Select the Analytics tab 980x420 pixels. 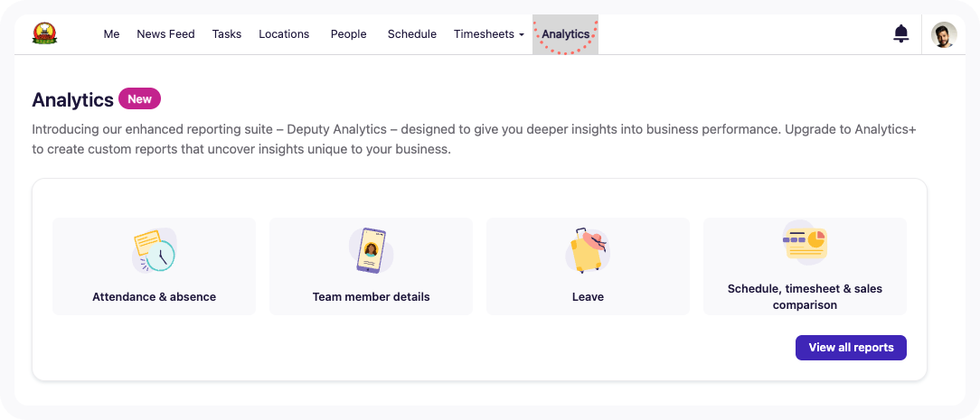click(565, 34)
